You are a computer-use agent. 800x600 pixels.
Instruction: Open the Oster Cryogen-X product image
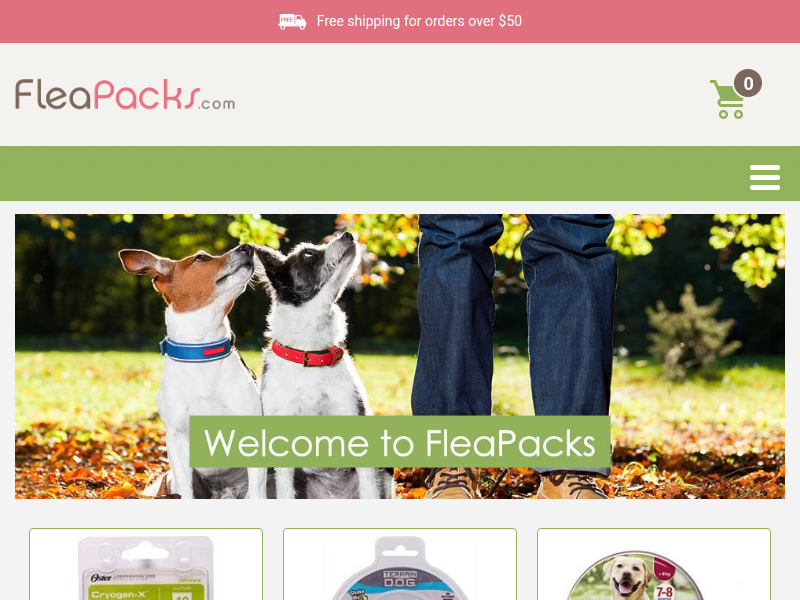pyautogui.click(x=146, y=568)
